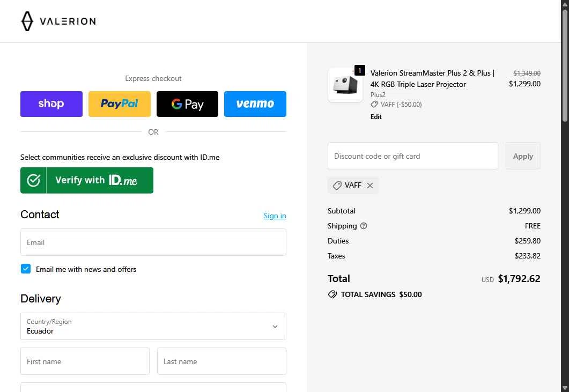Click the Plus2 variant label

point(378,95)
